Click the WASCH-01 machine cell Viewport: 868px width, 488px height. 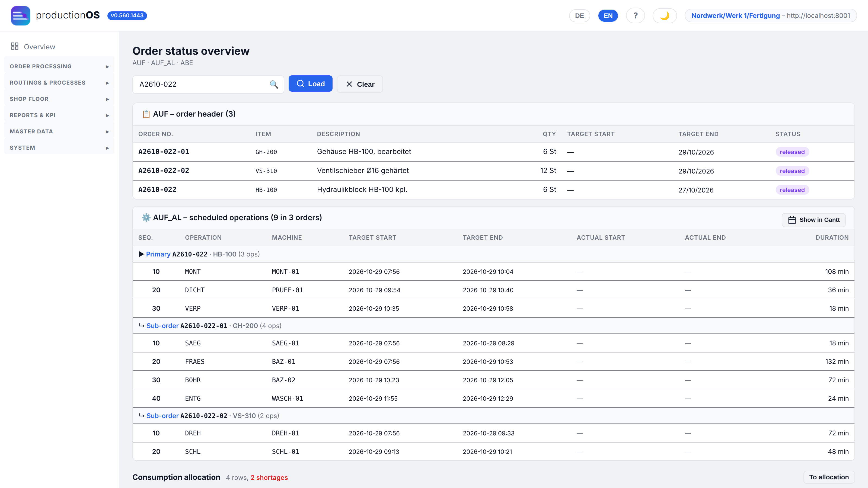[288, 399]
